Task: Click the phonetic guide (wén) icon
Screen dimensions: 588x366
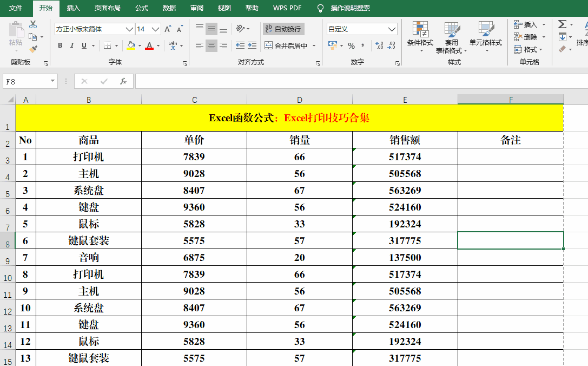Action: coord(173,45)
